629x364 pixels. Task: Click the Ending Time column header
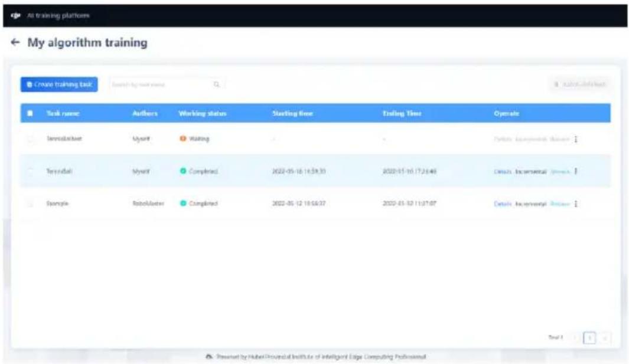[x=402, y=113]
